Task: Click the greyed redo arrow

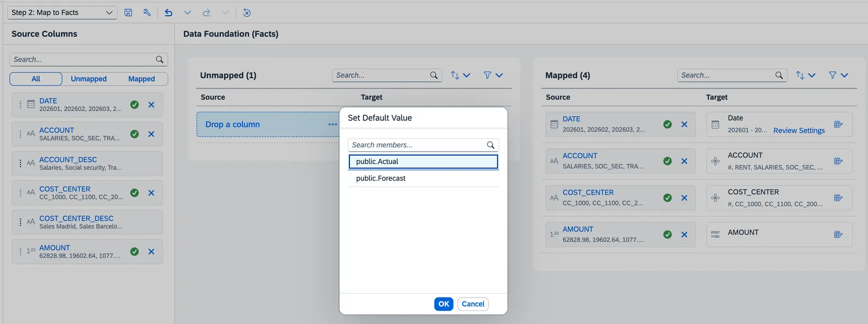Action: pos(207,12)
